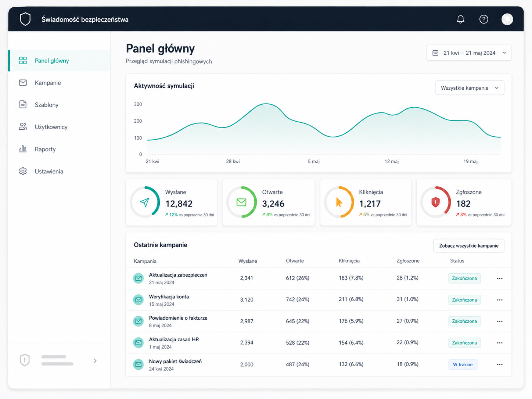Click the shield logo in header
Screen dimensions: 532x399
coord(25,19)
